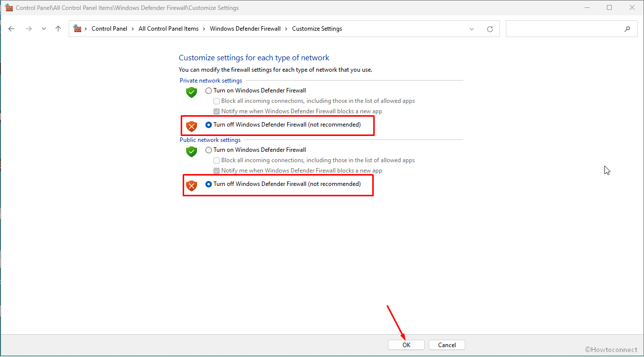Open the All Control Panel Items breadcrumb
644x357 pixels.
click(168, 29)
